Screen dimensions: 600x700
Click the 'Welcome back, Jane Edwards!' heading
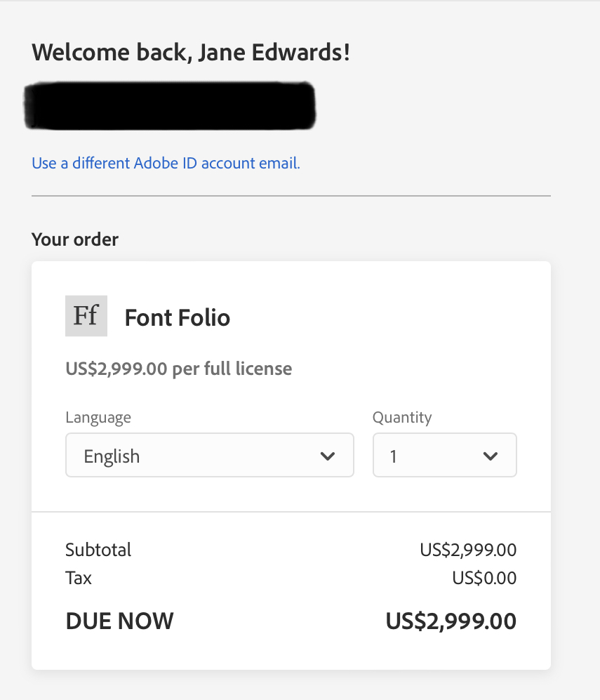coord(191,52)
